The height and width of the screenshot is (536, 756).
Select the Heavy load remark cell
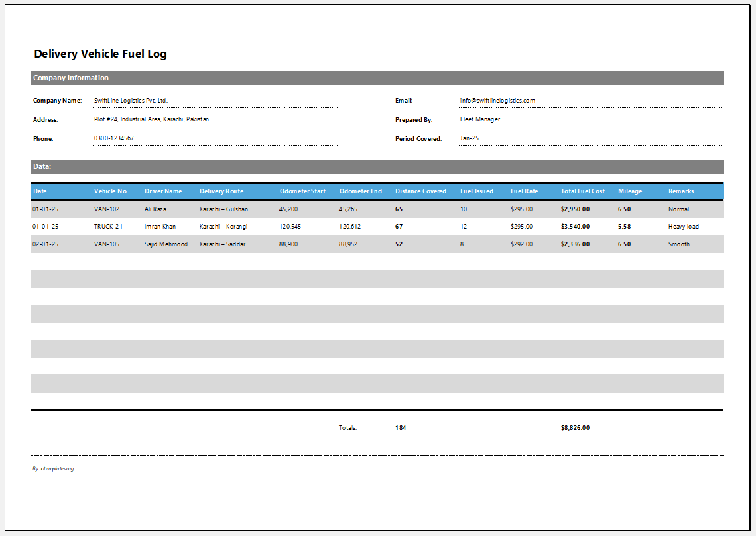point(683,227)
